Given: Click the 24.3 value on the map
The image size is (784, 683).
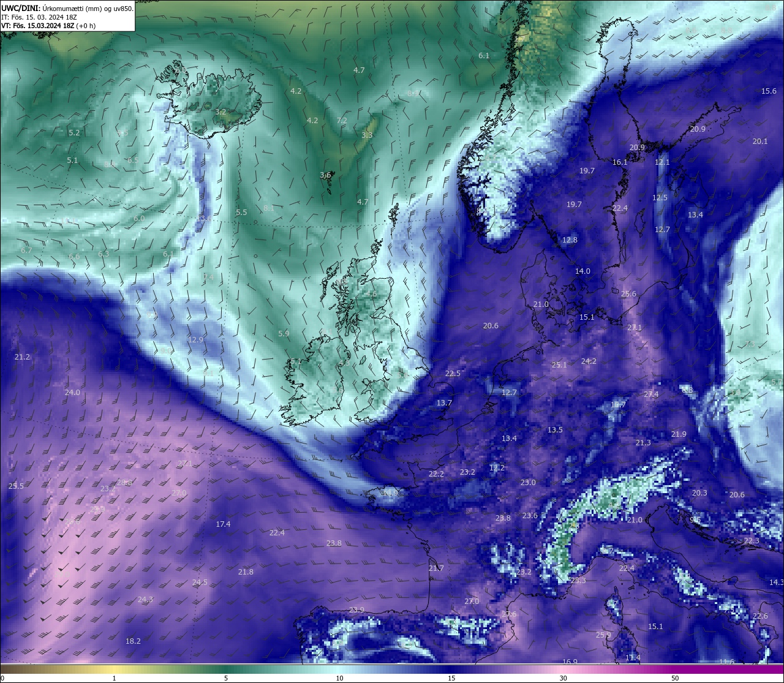Looking at the screenshot, I should pyautogui.click(x=145, y=600).
